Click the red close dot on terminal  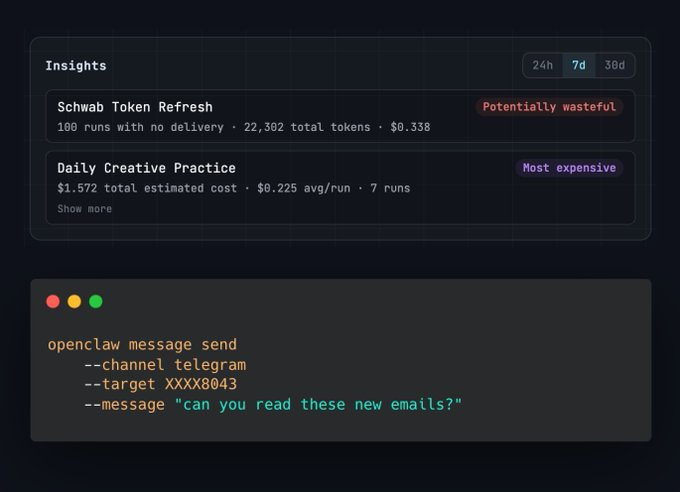click(53, 301)
